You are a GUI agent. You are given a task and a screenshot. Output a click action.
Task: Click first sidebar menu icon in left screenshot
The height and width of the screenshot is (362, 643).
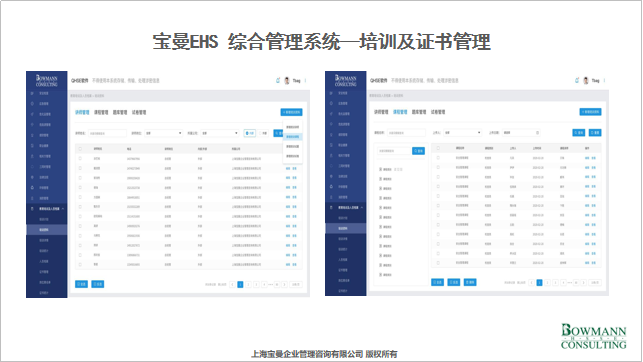tap(32, 93)
